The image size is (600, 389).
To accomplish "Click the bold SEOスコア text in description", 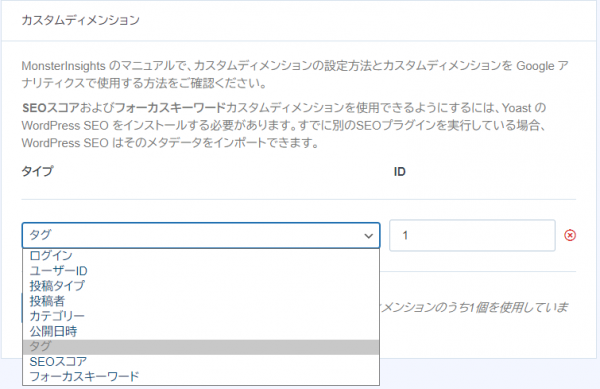I will 51,108.
